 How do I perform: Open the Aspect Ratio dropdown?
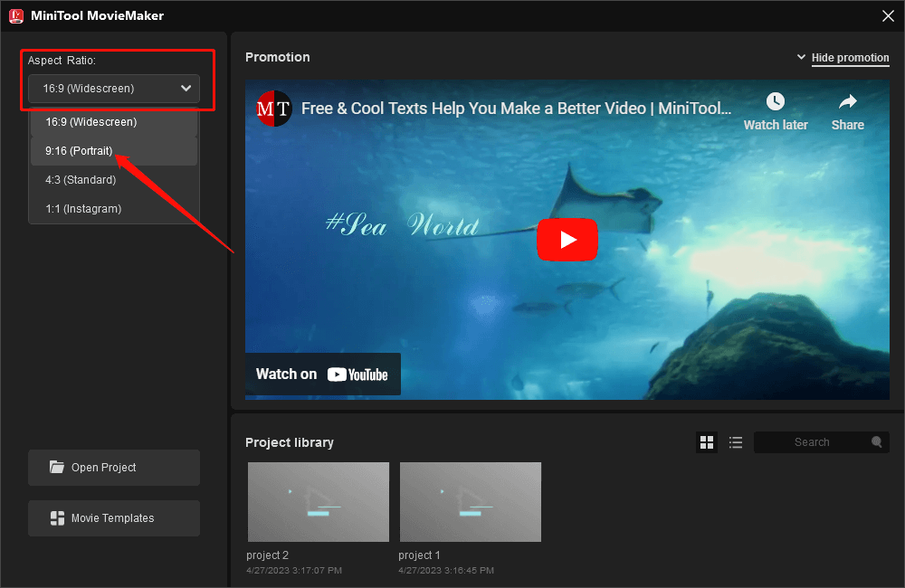pyautogui.click(x=114, y=89)
